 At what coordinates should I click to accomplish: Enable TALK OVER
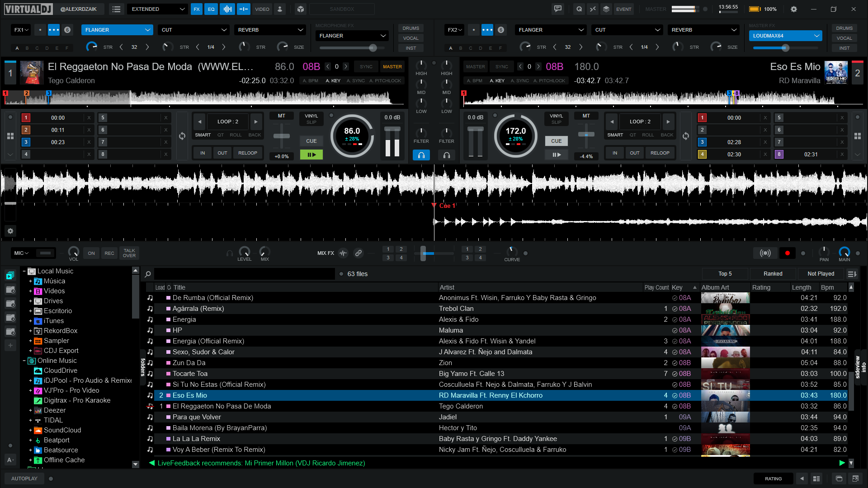coord(129,253)
